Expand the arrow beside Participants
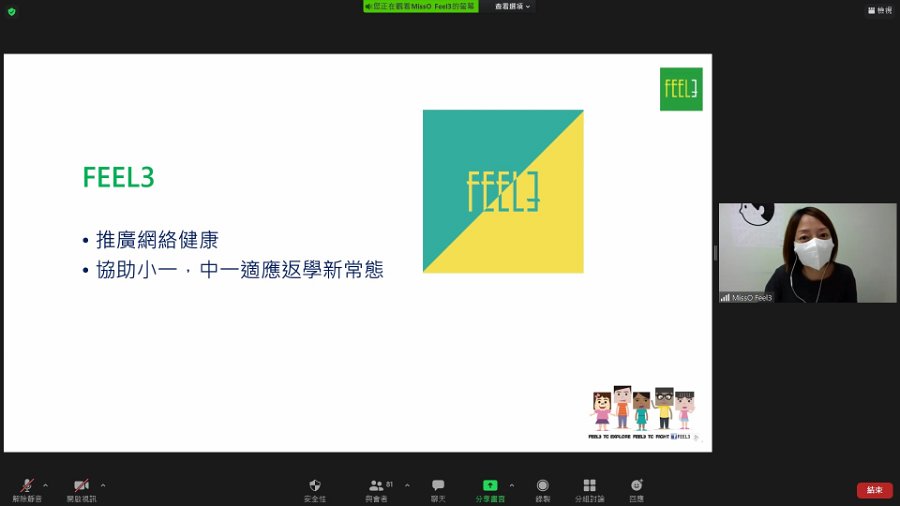This screenshot has width=900, height=506. tap(407, 485)
